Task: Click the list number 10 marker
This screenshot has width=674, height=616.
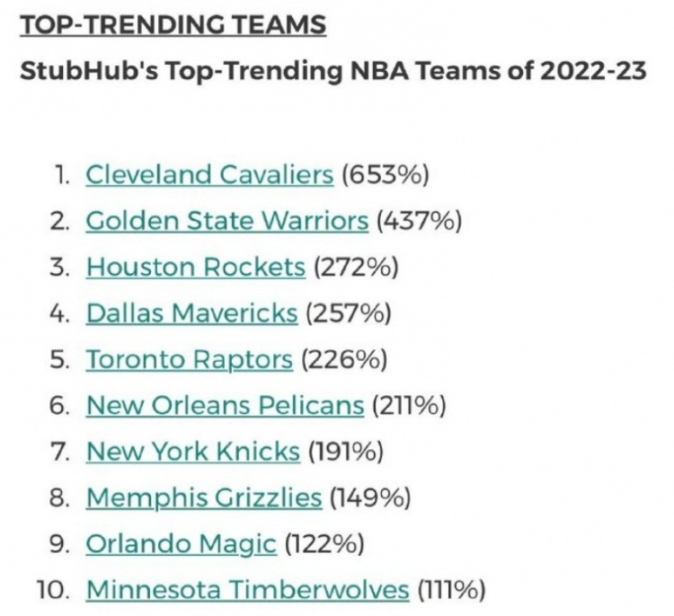Action: coord(53,590)
